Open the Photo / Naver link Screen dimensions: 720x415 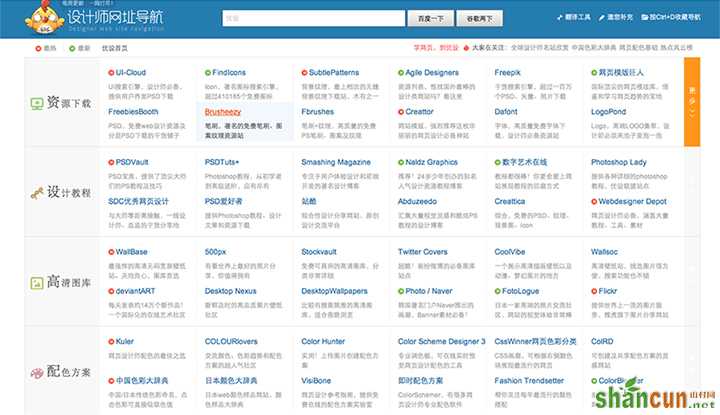coord(429,291)
